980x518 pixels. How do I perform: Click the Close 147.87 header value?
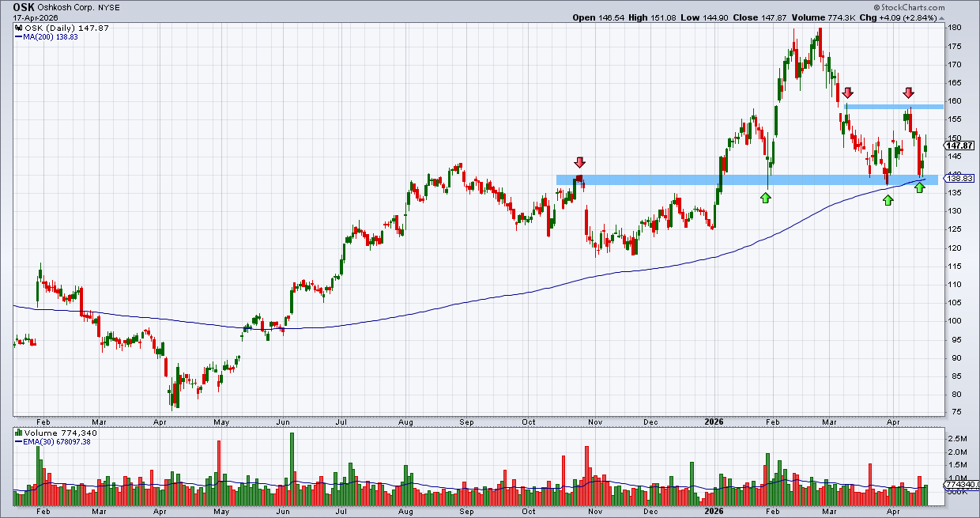point(761,18)
